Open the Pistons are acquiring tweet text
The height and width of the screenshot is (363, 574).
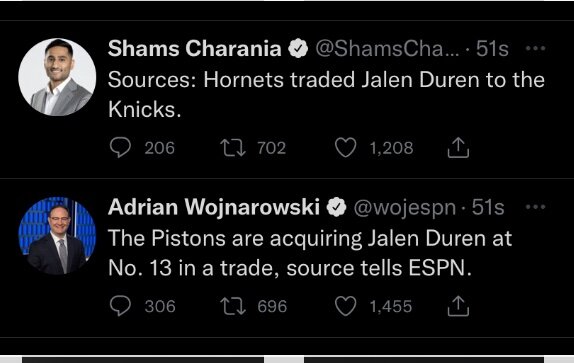[x=310, y=253]
